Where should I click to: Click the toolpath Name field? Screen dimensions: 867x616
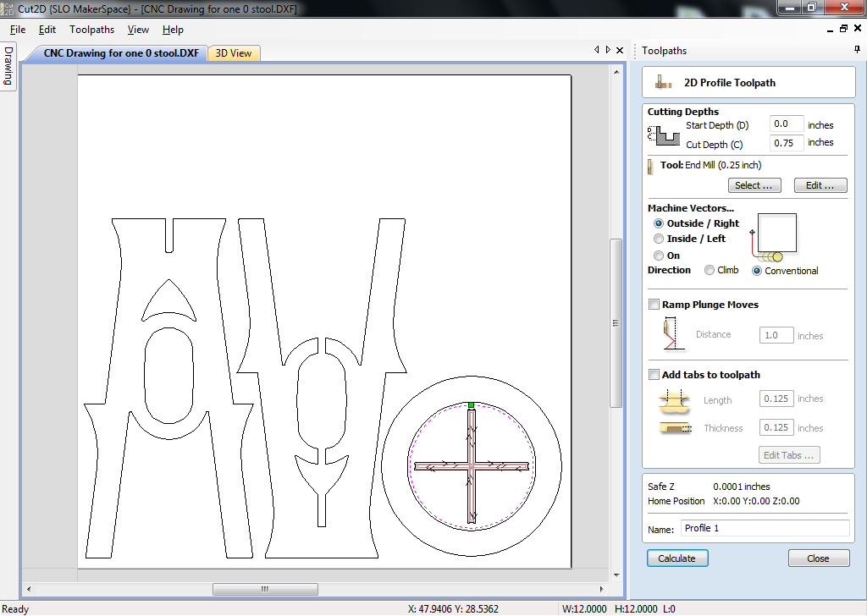click(x=765, y=528)
